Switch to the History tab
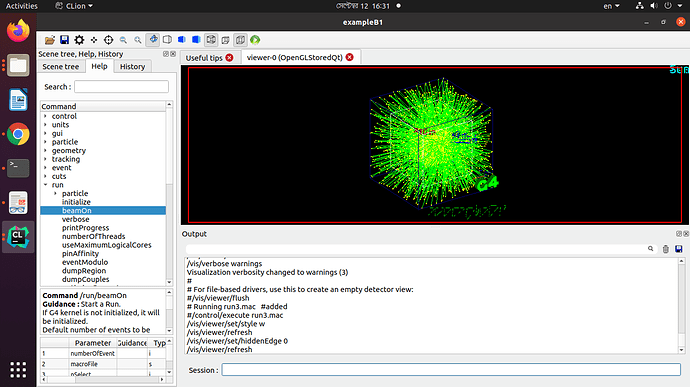The width and height of the screenshot is (690, 387). click(x=132, y=66)
